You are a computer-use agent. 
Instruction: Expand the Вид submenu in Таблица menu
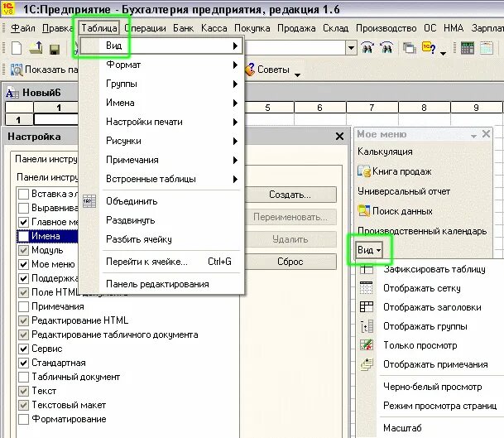point(161,46)
